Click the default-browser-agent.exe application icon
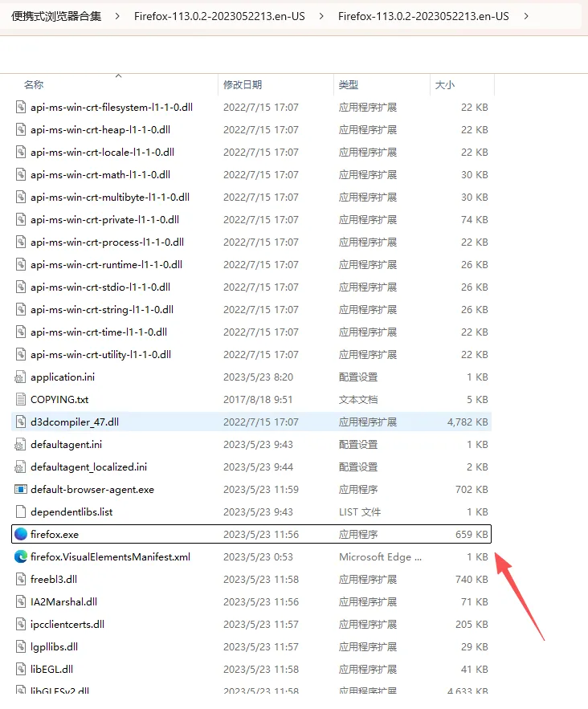This screenshot has height=709, width=588. (21, 489)
